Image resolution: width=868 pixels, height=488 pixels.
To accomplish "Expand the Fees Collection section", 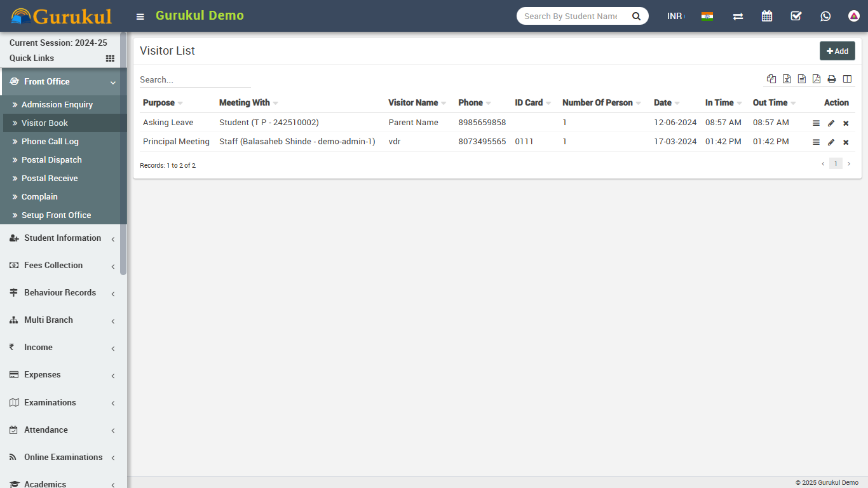I will (x=53, y=266).
